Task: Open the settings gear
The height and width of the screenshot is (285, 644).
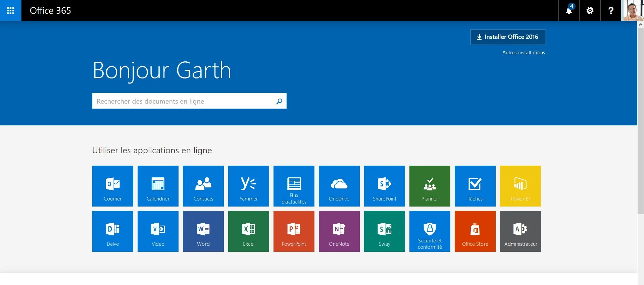Action: click(x=590, y=10)
